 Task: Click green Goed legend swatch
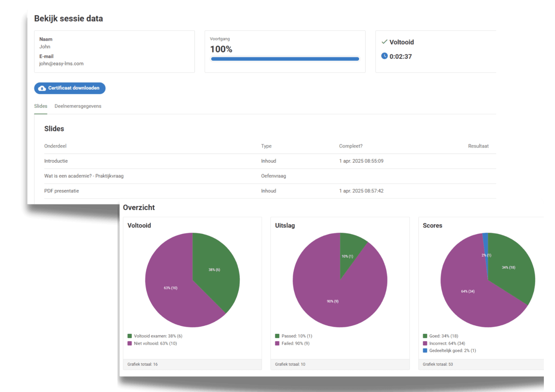tap(425, 336)
